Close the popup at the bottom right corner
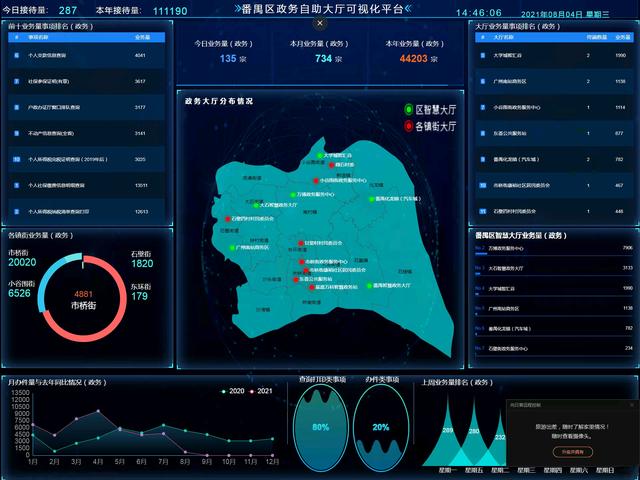This screenshot has height=480, width=640. coord(632,404)
